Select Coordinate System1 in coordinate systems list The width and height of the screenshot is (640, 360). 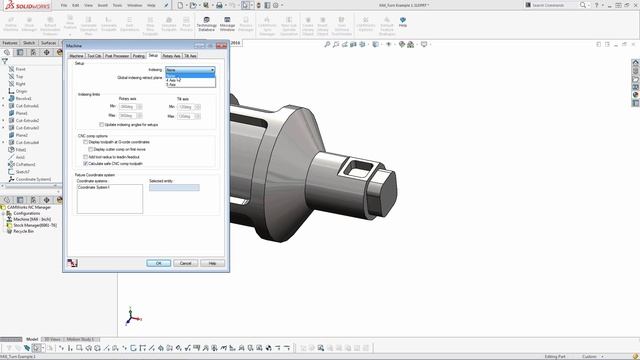(x=93, y=187)
